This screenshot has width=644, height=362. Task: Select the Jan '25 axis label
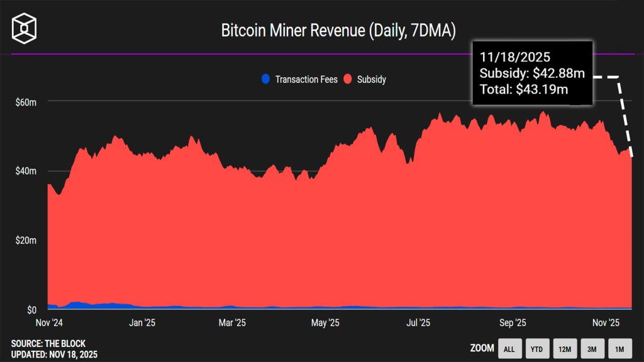coord(142,323)
